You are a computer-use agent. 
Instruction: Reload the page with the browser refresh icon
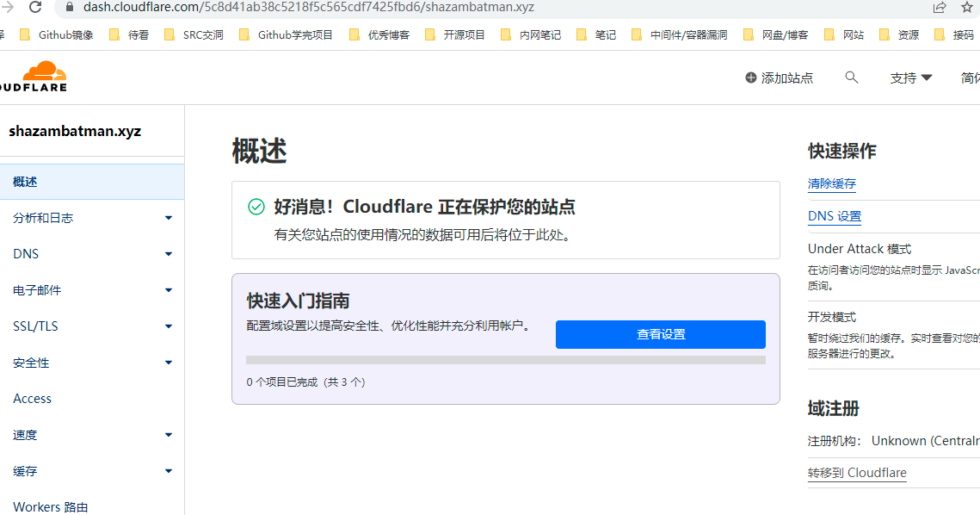(35, 7)
